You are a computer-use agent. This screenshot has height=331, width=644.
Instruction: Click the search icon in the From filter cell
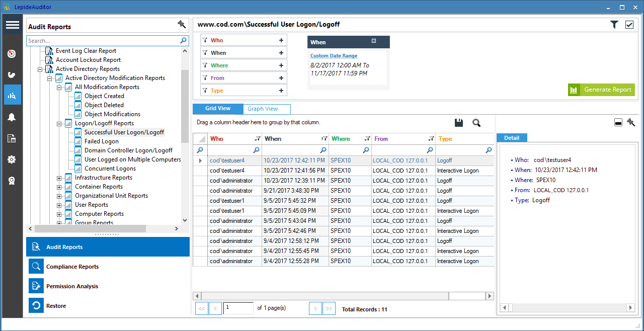click(430, 150)
